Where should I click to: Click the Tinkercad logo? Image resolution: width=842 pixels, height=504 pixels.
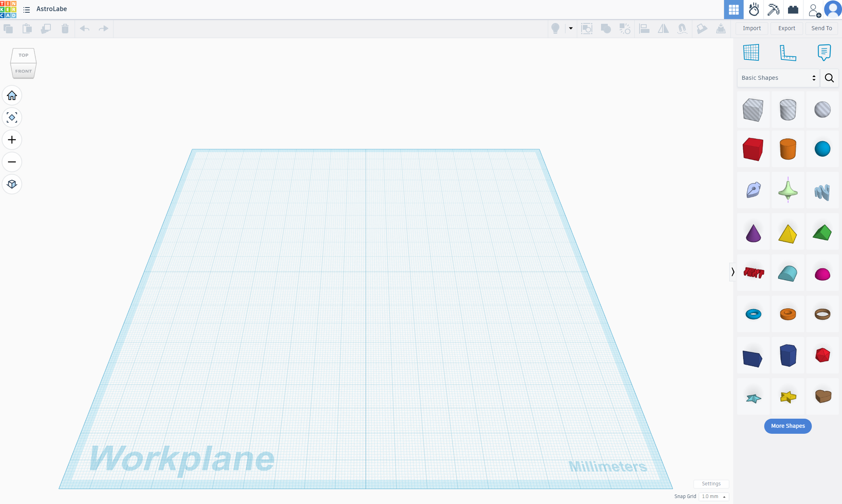point(8,9)
